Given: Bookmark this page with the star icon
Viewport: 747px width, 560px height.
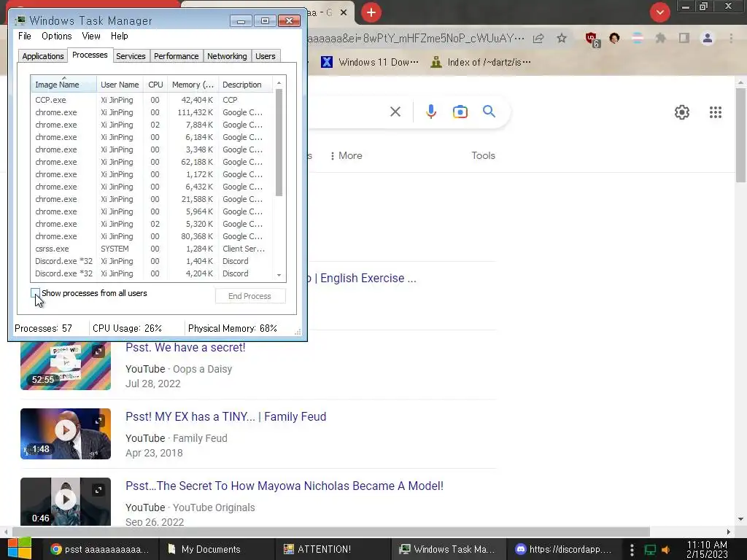Looking at the screenshot, I should click(x=562, y=38).
